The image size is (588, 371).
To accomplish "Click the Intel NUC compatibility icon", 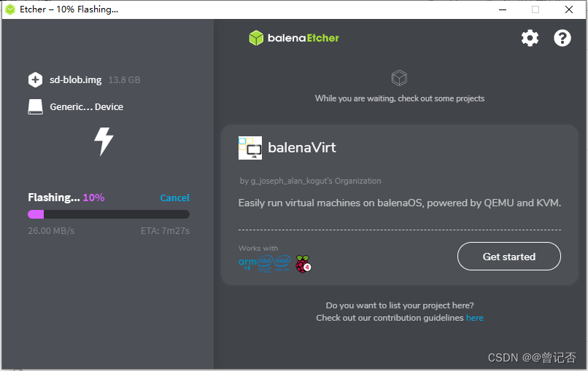I will coord(265,264).
